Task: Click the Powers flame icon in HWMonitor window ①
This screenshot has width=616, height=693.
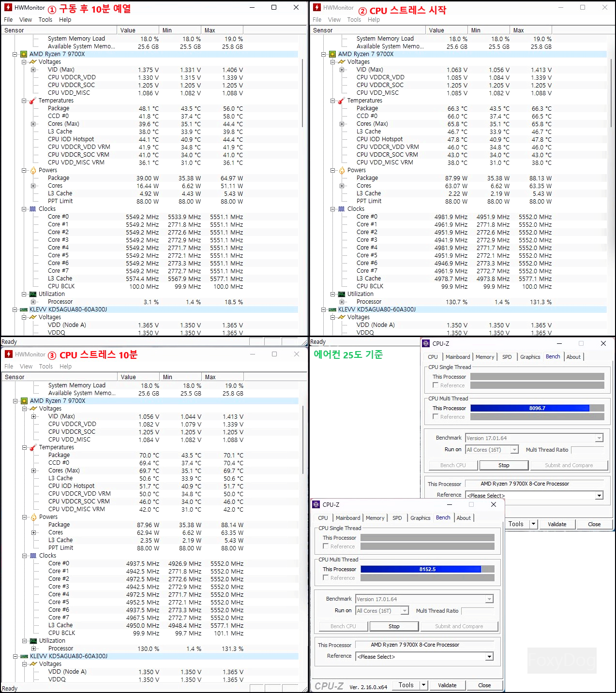Action: coord(33,170)
